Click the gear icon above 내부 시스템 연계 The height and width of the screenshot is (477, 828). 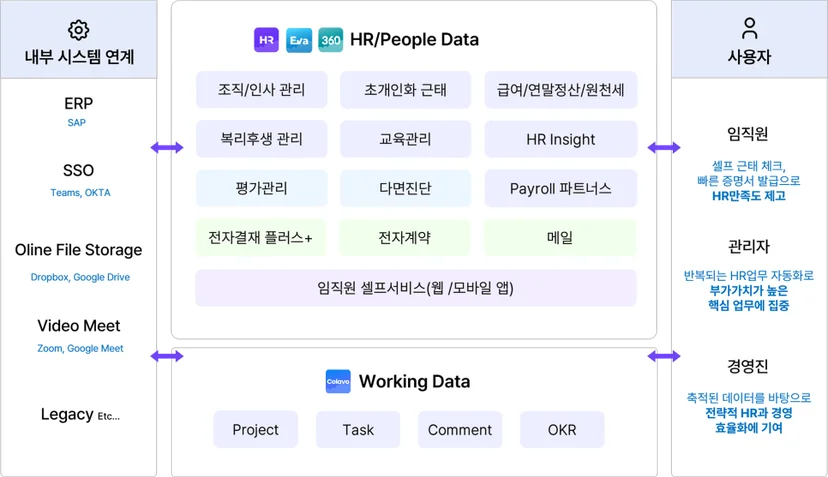click(79, 30)
